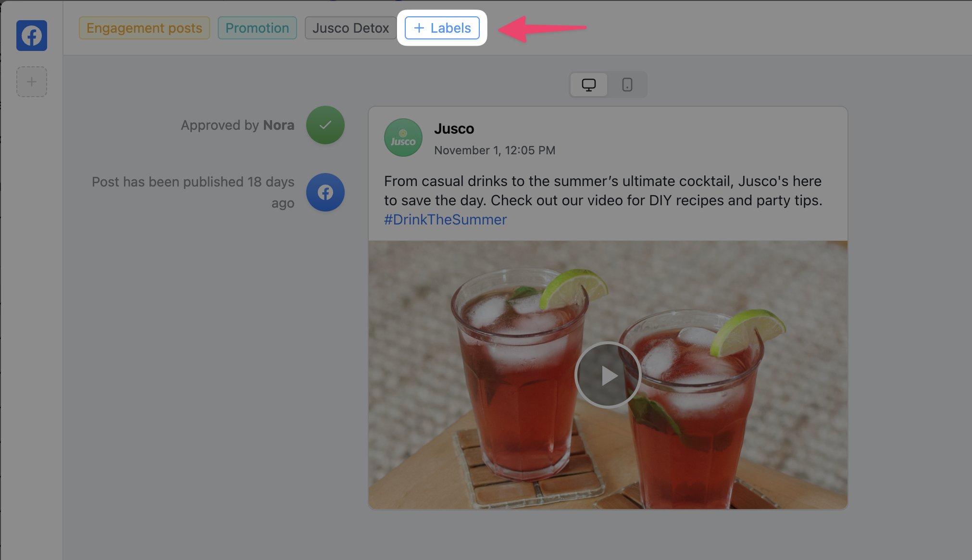Image resolution: width=972 pixels, height=560 pixels.
Task: Click the Engagement posts label
Action: tap(144, 28)
